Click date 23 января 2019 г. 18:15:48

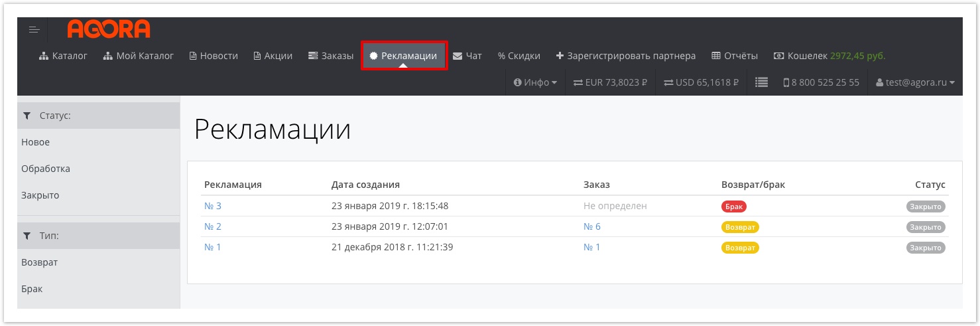tap(390, 206)
